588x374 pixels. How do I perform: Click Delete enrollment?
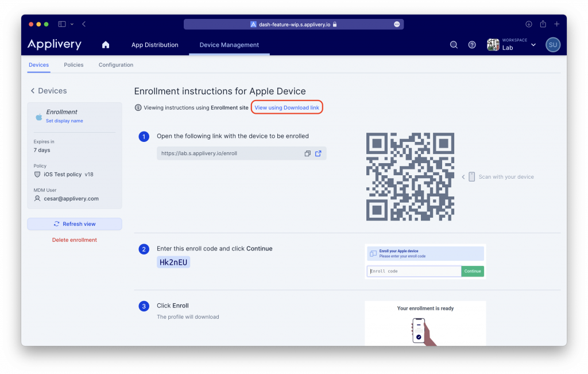(x=75, y=240)
